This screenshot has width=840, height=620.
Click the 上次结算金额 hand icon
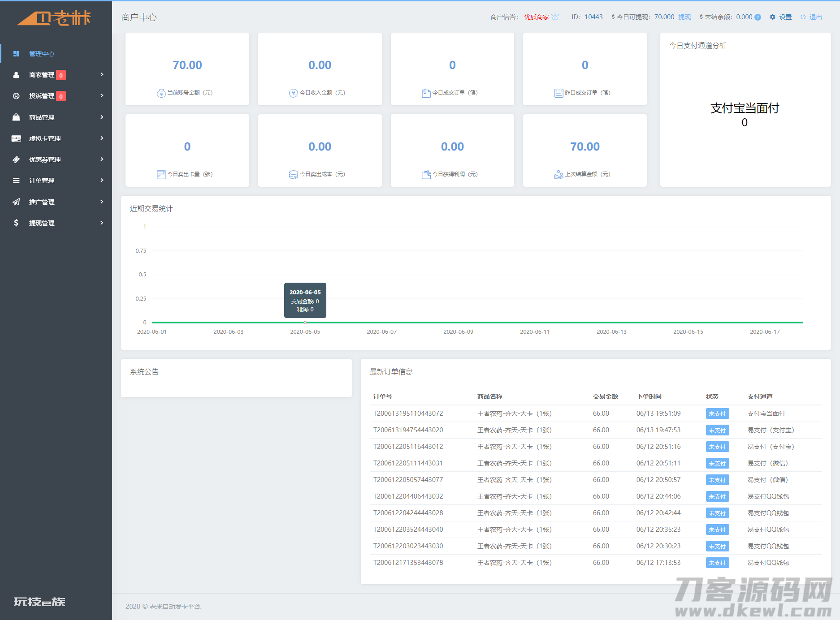(x=559, y=175)
